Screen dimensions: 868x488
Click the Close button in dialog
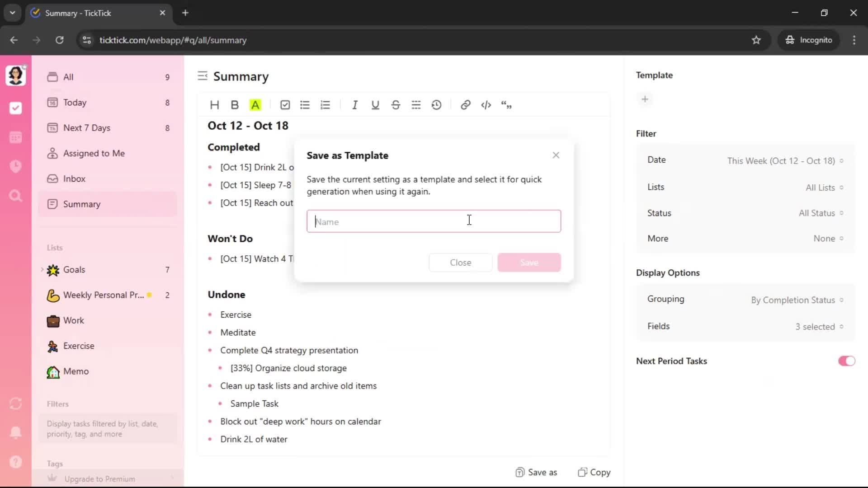(460, 263)
